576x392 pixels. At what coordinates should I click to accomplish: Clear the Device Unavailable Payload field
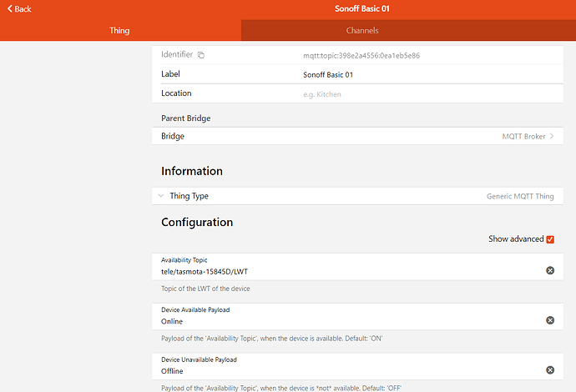550,370
